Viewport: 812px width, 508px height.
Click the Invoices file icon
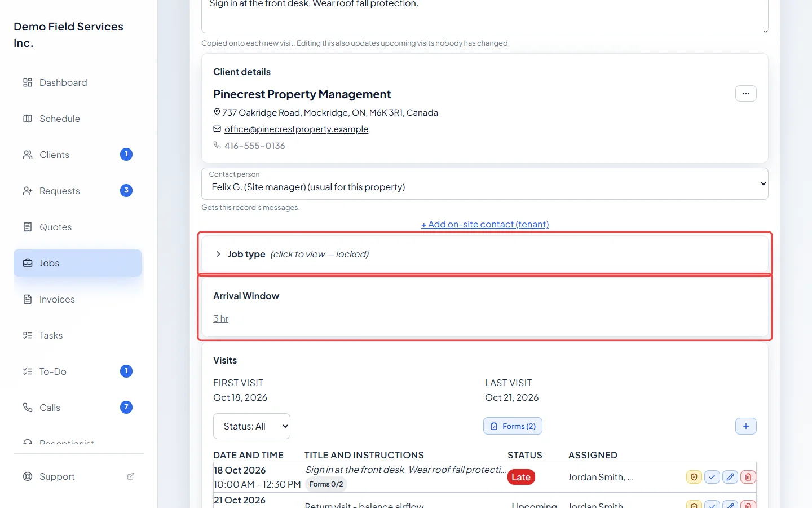[x=28, y=299]
